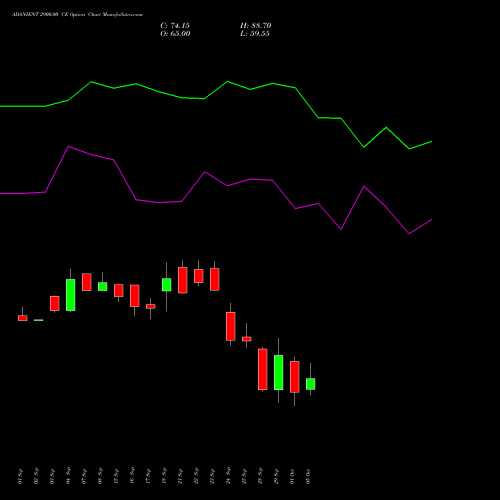Viewport: 500px width, 500px height.
Task: Click the ADANIENT CE Options chart title
Action: tap(77, 14)
